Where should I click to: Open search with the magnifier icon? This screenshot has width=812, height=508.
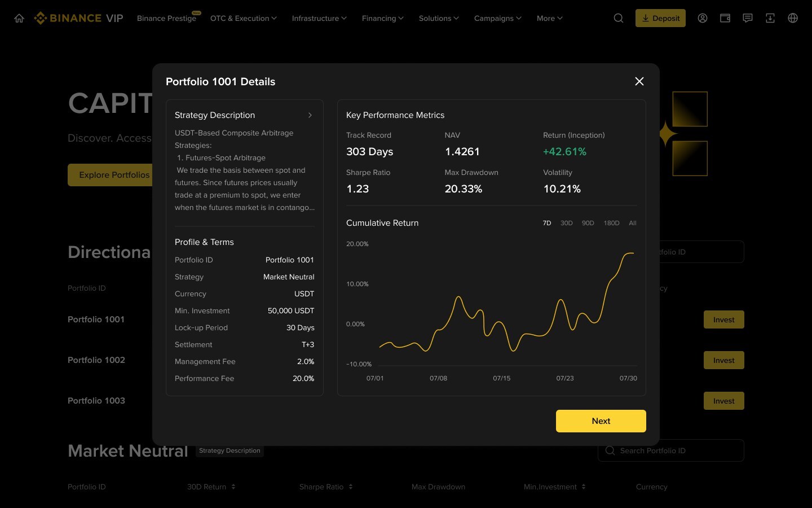pyautogui.click(x=619, y=18)
